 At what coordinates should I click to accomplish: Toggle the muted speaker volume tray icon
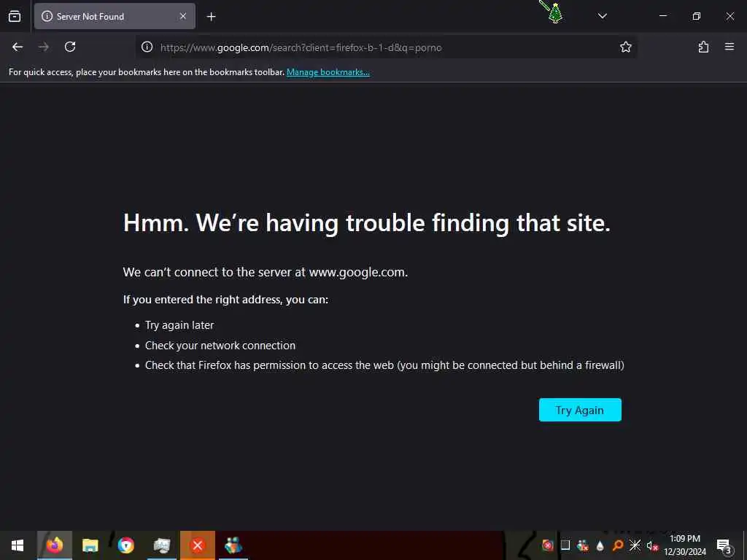pyautogui.click(x=652, y=545)
